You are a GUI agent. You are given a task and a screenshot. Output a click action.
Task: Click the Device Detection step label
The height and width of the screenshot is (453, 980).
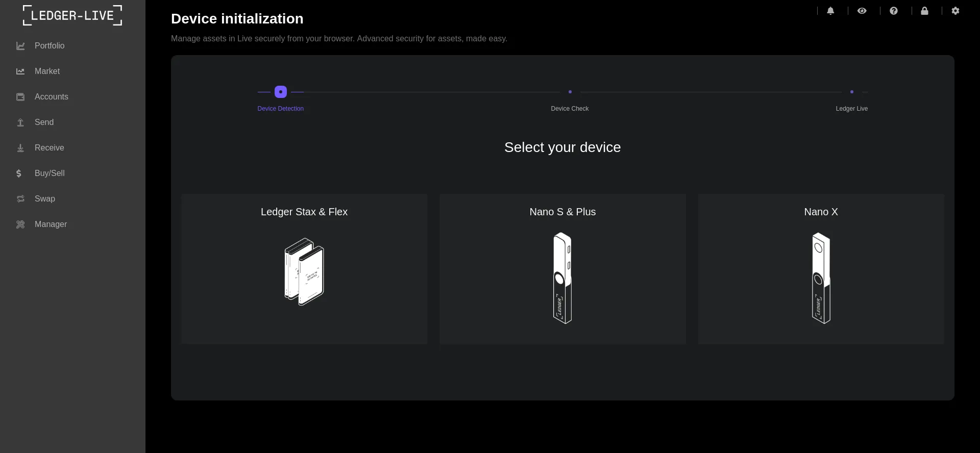point(281,109)
